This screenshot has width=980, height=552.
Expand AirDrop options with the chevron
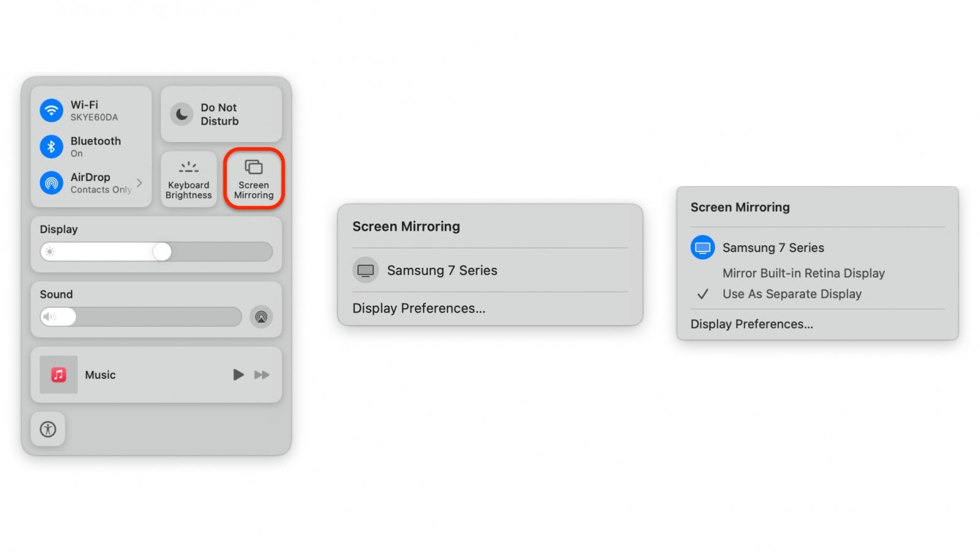tap(139, 183)
